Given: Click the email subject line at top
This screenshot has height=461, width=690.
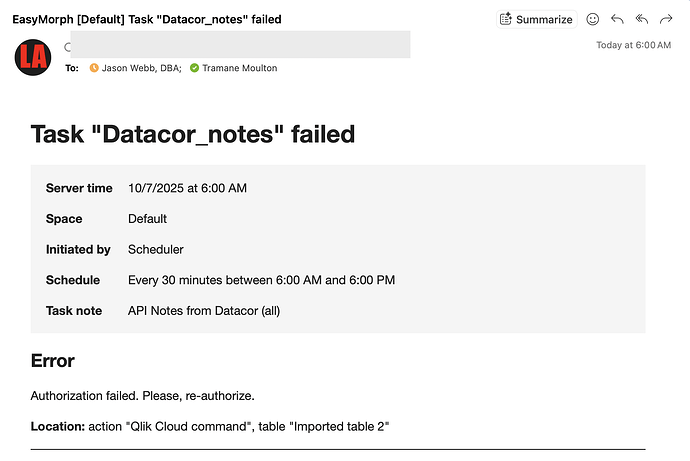Looking at the screenshot, I should [x=146, y=19].
